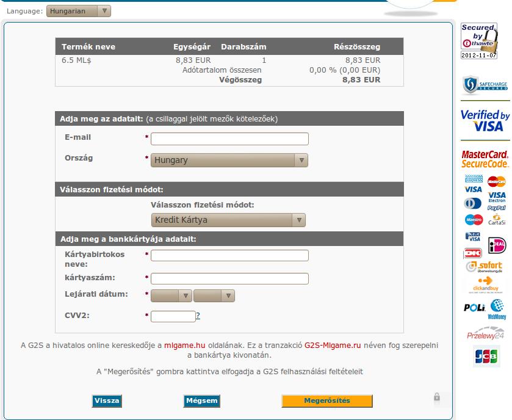Open the Language dropdown showing Hungarian
Viewport: 512px width, 420px height.
click(x=79, y=11)
